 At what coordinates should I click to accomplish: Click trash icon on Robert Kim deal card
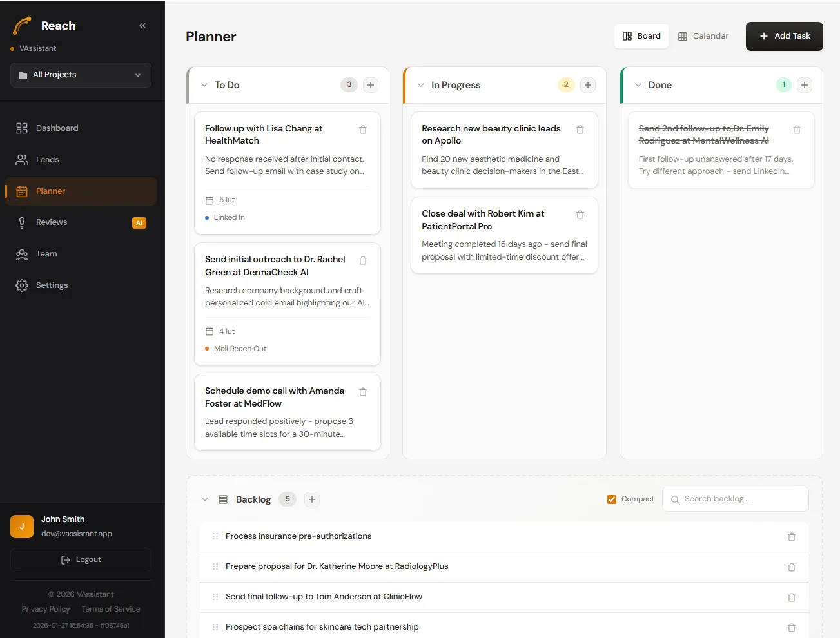pos(580,215)
